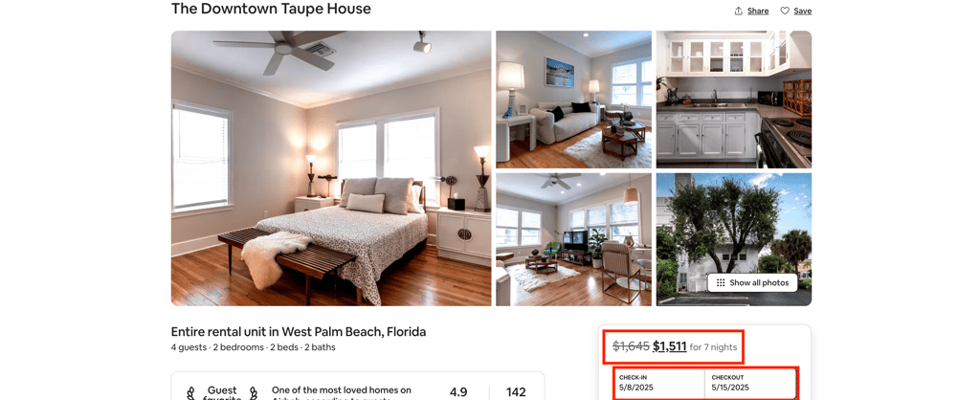Select the check-in date field 5/8/2025
Image resolution: width=980 pixels, height=400 pixels.
pyautogui.click(x=659, y=383)
